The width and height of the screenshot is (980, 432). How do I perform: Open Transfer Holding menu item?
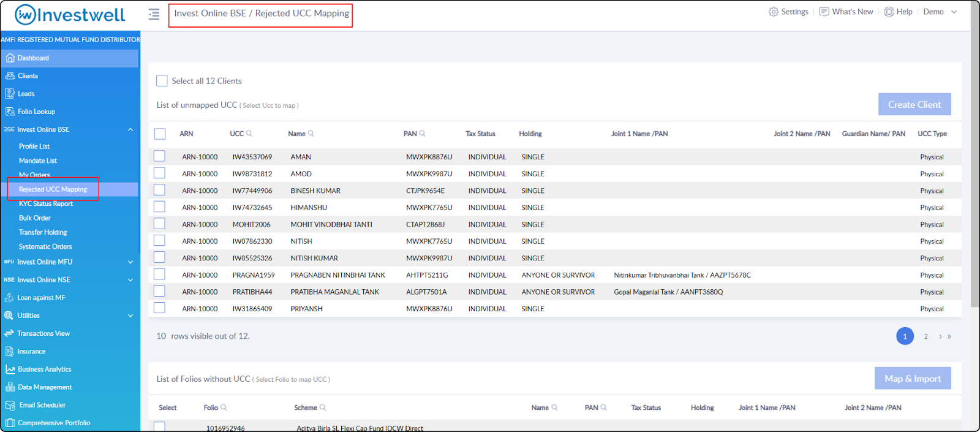[x=43, y=232]
